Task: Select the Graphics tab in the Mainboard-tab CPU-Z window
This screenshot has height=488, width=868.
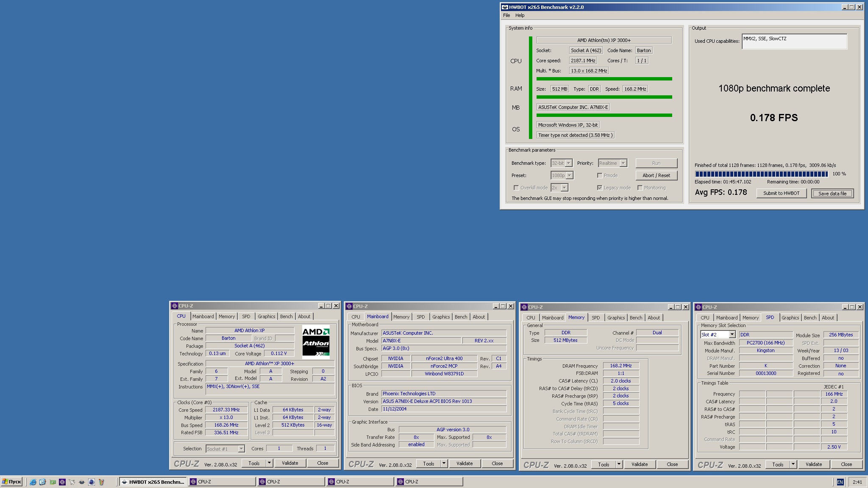Action: point(441,317)
